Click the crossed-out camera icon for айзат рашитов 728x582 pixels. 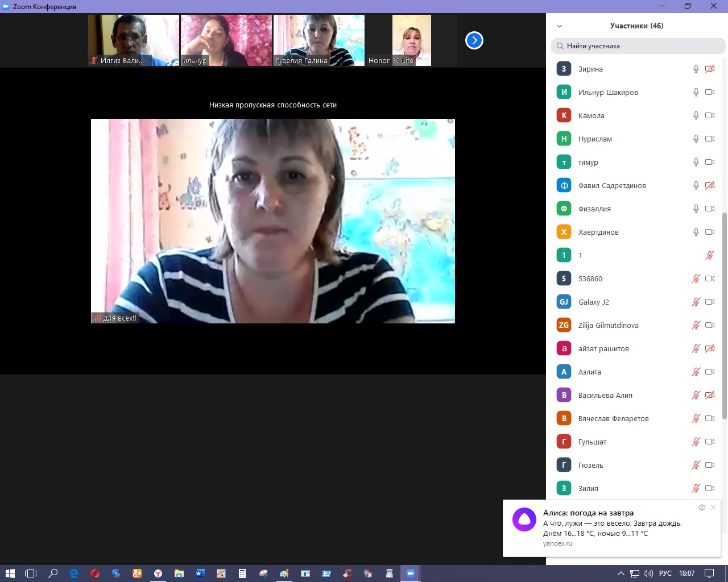coord(710,348)
